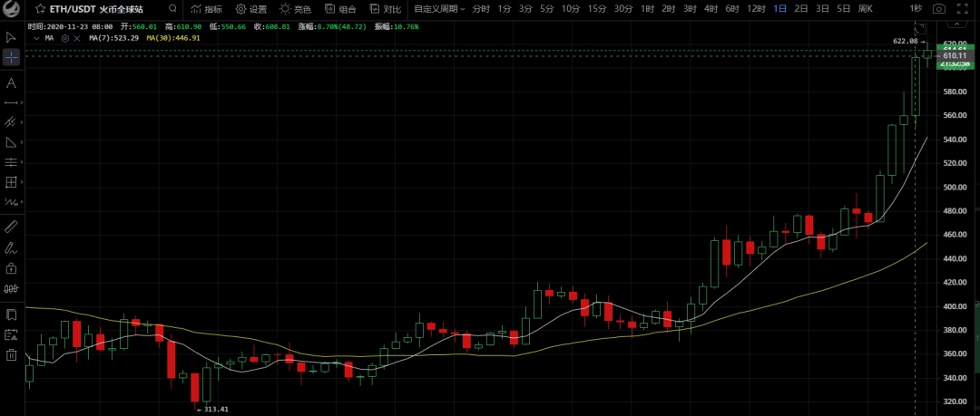Expand horizontal line tool submenu arrow
The image size is (980, 416).
[23, 102]
